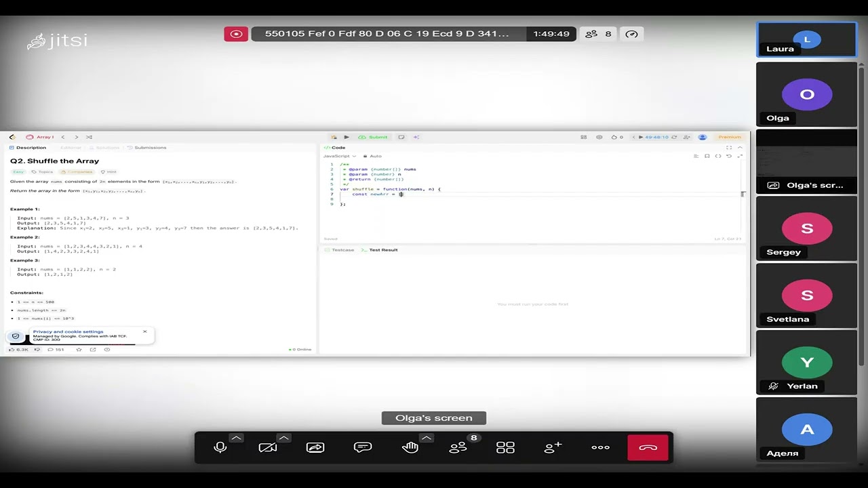Pin Olga's screen share thumbnail
Image resolution: width=868 pixels, height=488 pixels.
coord(807,161)
